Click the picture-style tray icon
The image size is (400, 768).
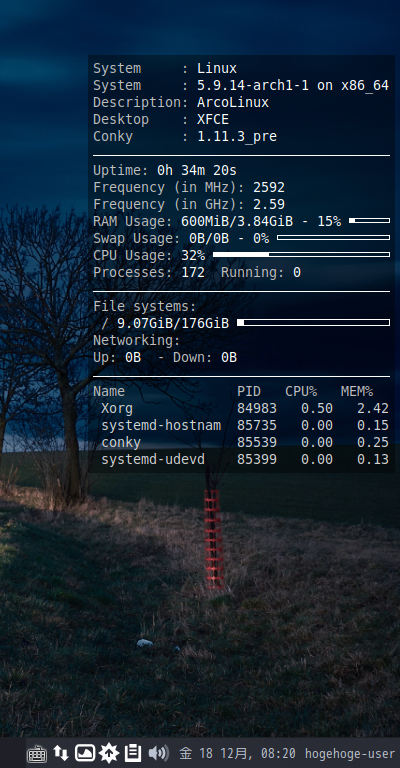pos(85,753)
